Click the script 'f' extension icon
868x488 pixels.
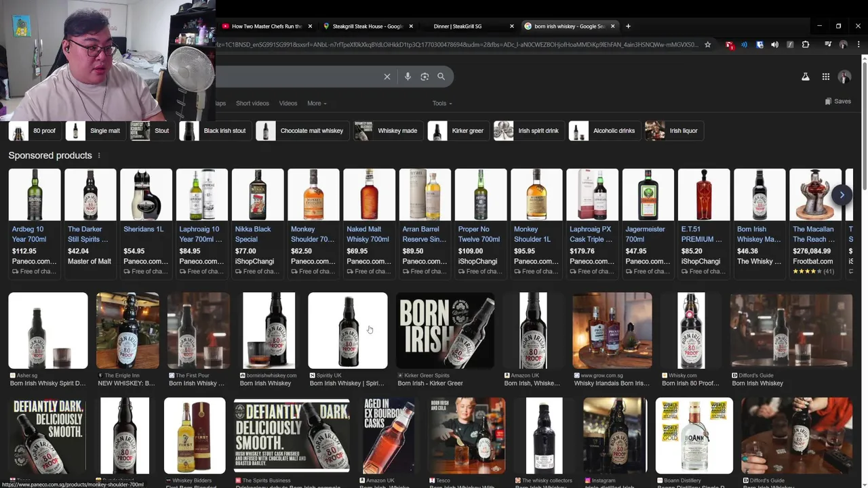pos(790,45)
